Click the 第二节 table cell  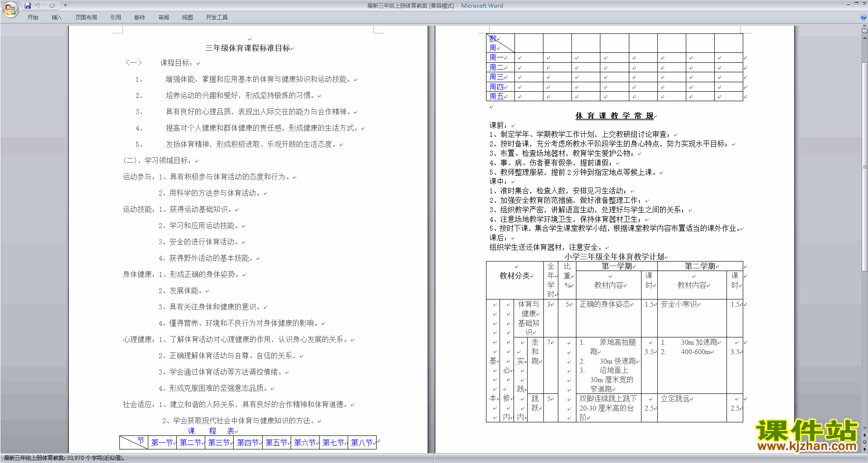pos(191,443)
